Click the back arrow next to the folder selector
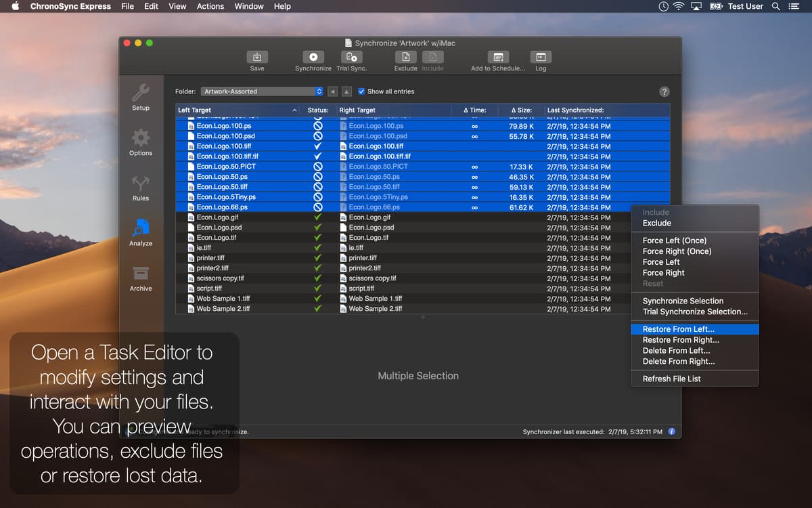Screen dimensions: 812x508 point(331,91)
